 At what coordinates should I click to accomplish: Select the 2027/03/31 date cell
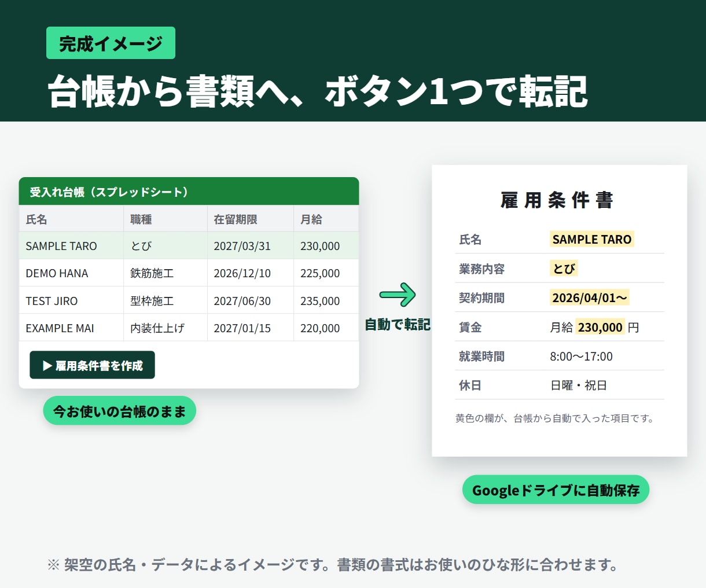point(250,246)
